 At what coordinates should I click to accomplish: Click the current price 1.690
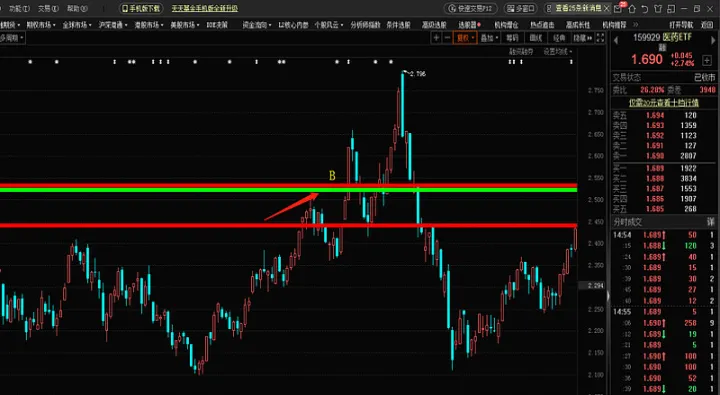(647, 59)
